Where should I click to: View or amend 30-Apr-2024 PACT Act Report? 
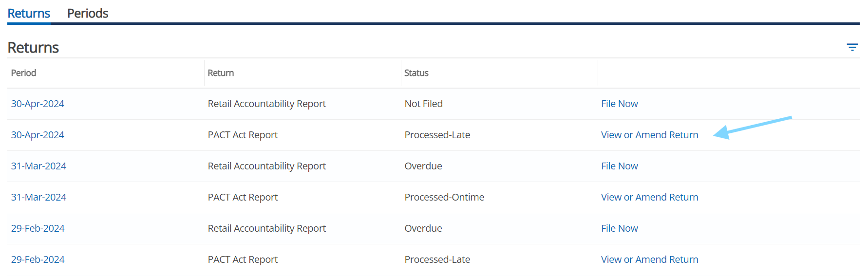coord(649,135)
